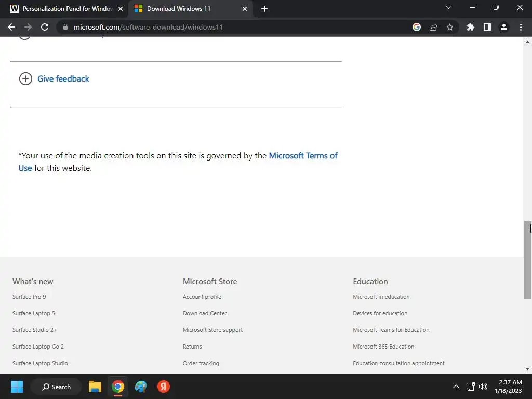Open Surface Pro 9 footer link
This screenshot has width=532, height=399.
29,297
